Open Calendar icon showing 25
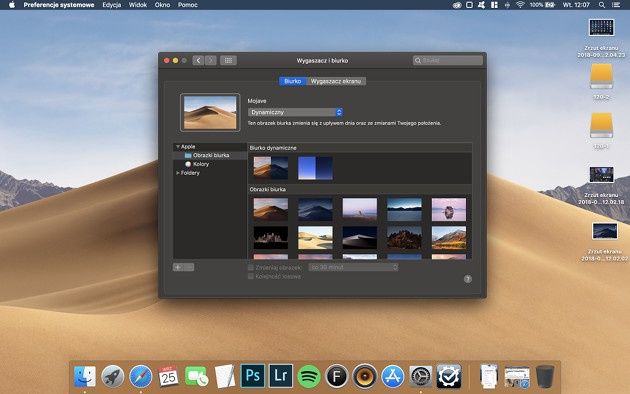 coord(168,376)
